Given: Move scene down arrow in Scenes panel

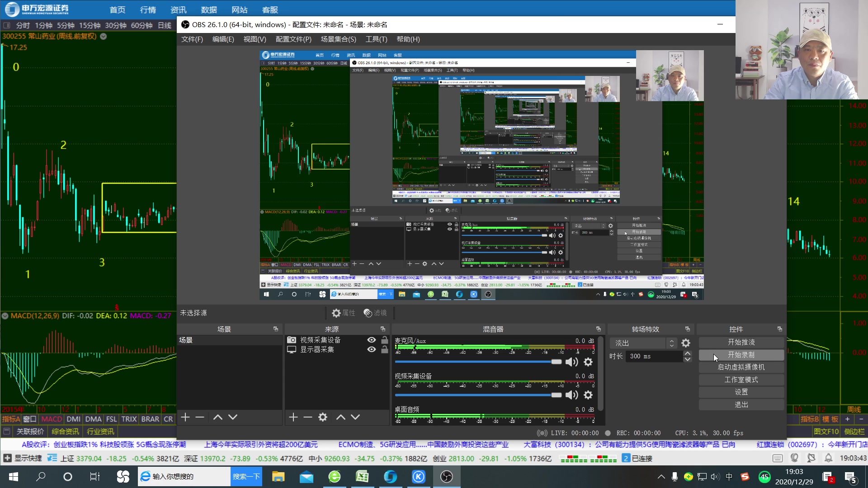Looking at the screenshot, I should tap(233, 417).
